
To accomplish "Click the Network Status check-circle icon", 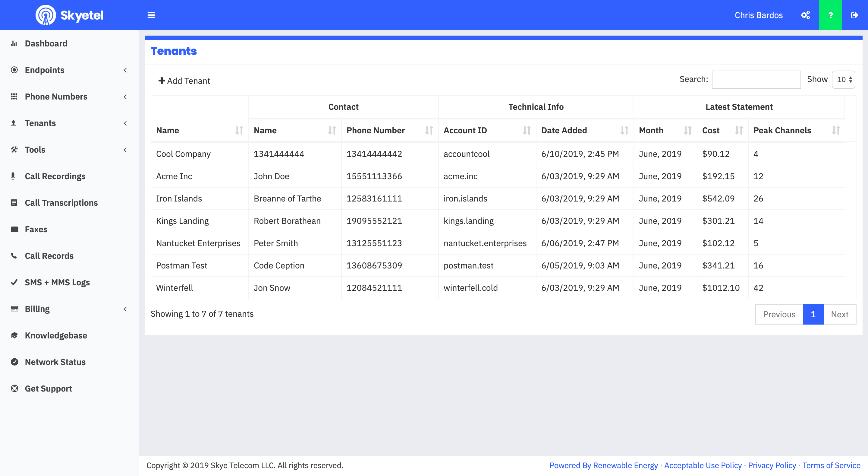I will [14, 362].
